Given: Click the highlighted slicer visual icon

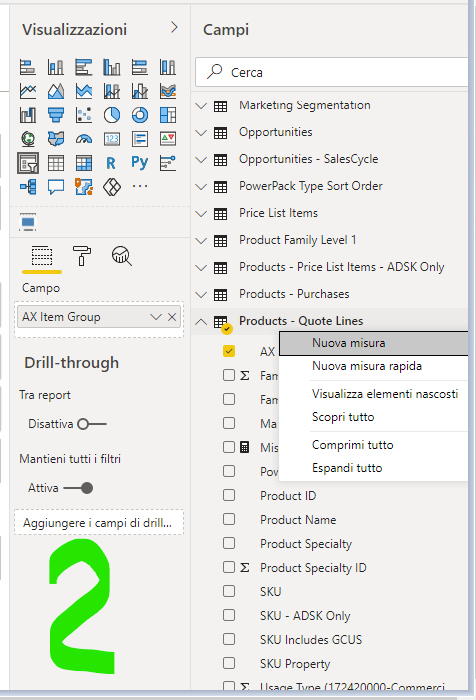Looking at the screenshot, I should (28, 163).
